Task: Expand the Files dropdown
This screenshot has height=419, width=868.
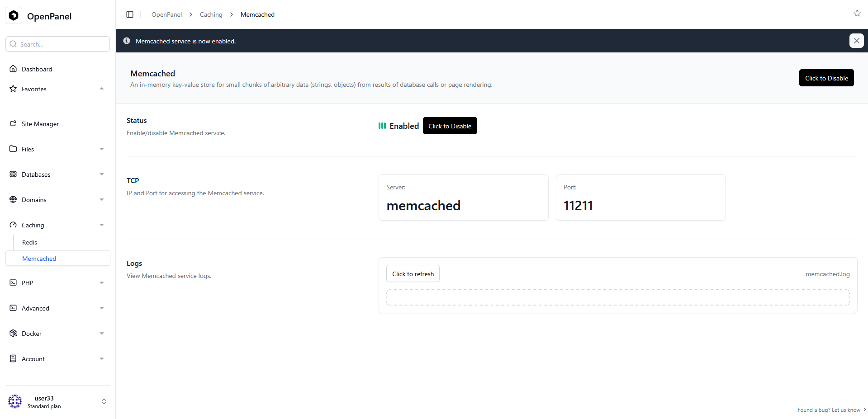Action: pos(102,149)
